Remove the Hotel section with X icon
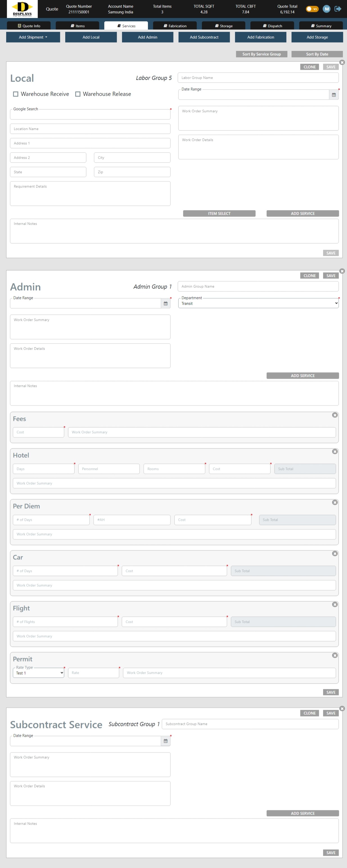Image resolution: width=347 pixels, height=868 pixels. (335, 452)
